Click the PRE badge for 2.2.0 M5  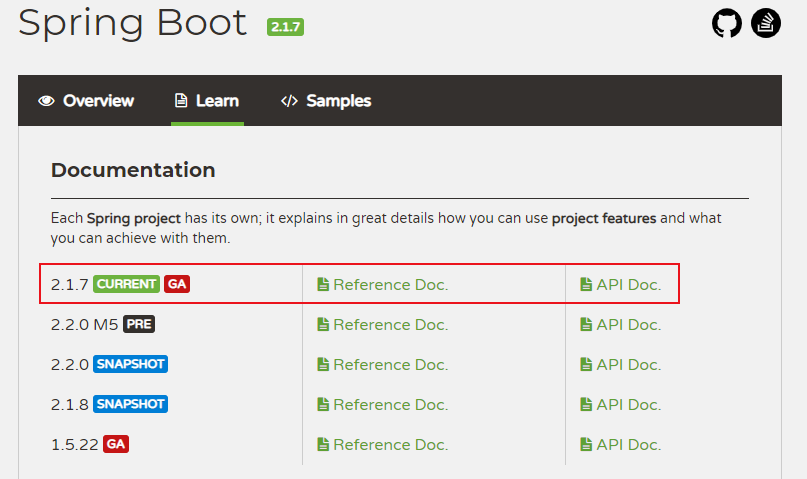tap(139, 324)
